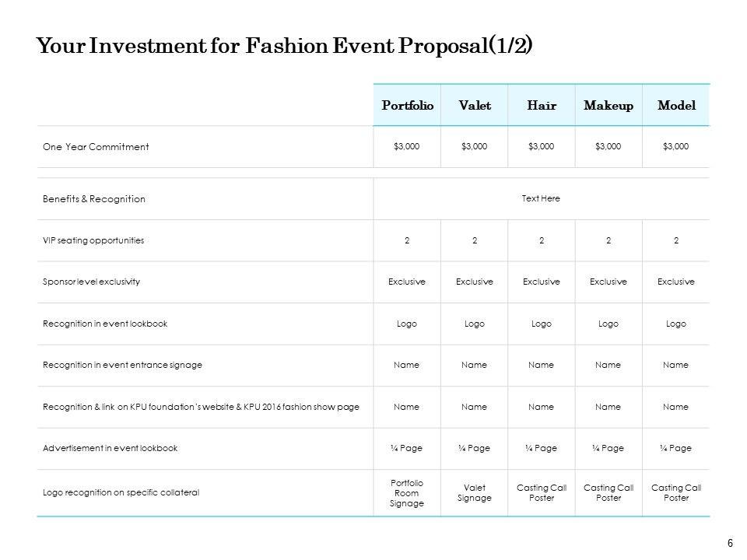Viewport: 747px width, 560px height.
Task: Click the Valet Signage cell
Action: 475,492
